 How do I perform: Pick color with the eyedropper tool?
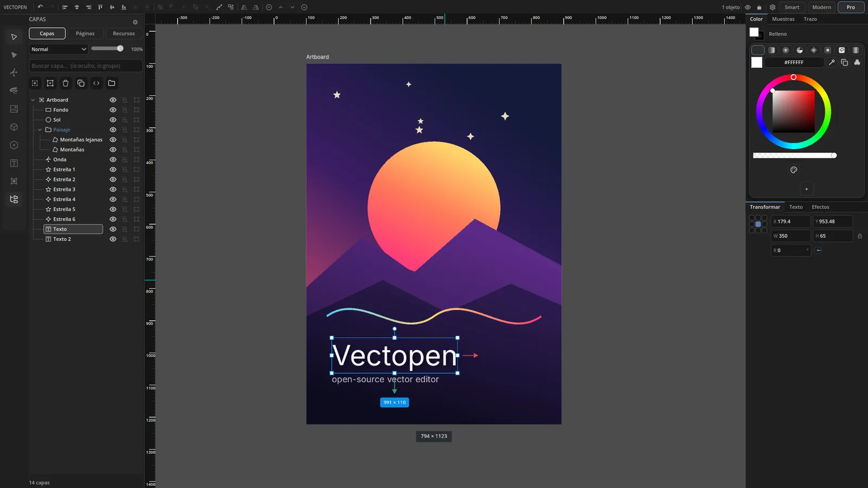click(x=832, y=62)
